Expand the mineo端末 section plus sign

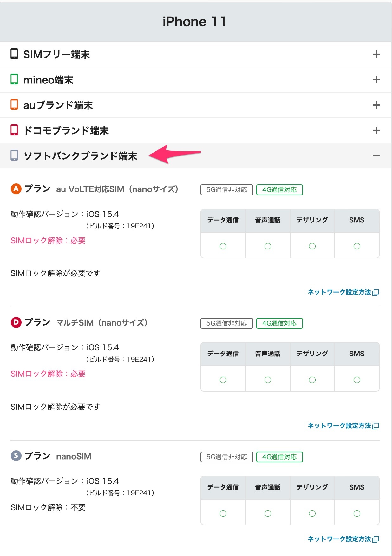click(376, 80)
